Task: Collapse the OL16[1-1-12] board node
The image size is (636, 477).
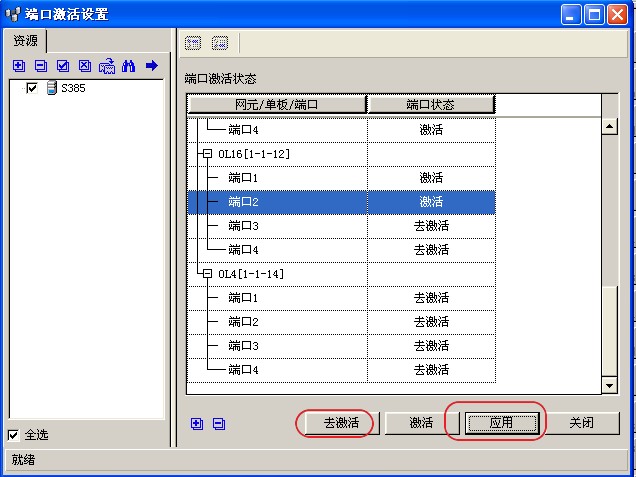Action: point(208,154)
